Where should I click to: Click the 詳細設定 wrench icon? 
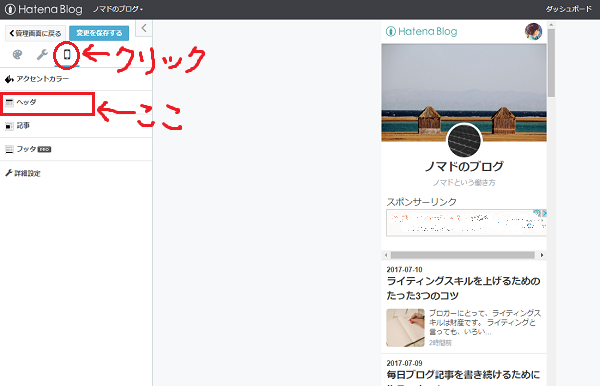pyautogui.click(x=9, y=173)
